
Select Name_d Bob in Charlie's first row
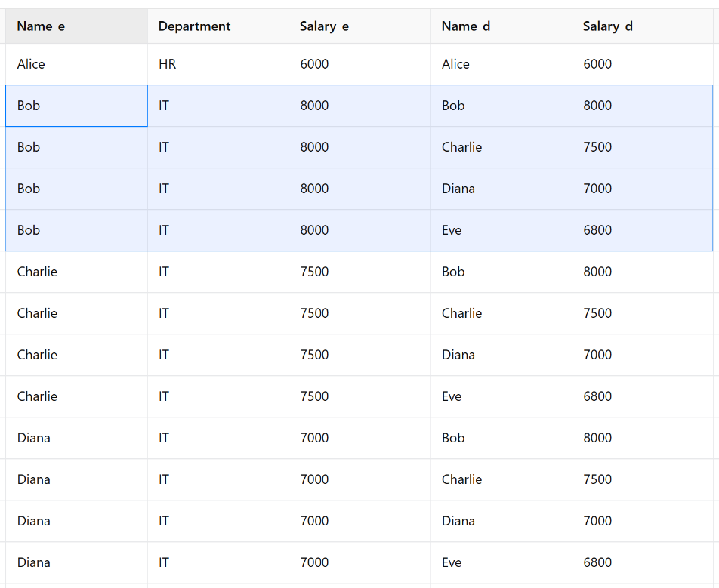pos(501,272)
